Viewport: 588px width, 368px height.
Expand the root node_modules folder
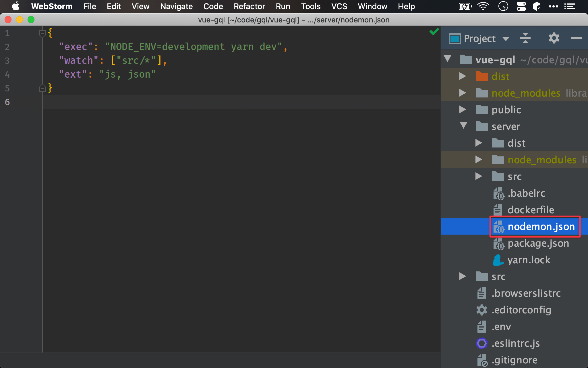coord(463,93)
